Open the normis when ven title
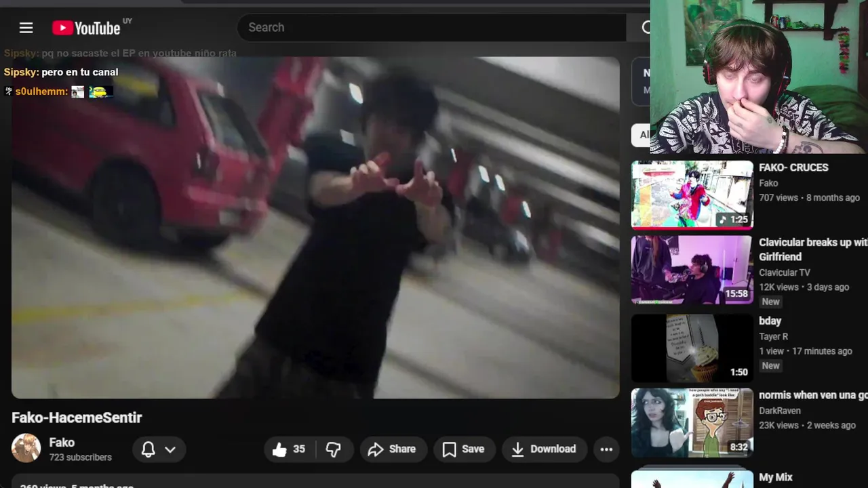868x488 pixels. [813, 395]
